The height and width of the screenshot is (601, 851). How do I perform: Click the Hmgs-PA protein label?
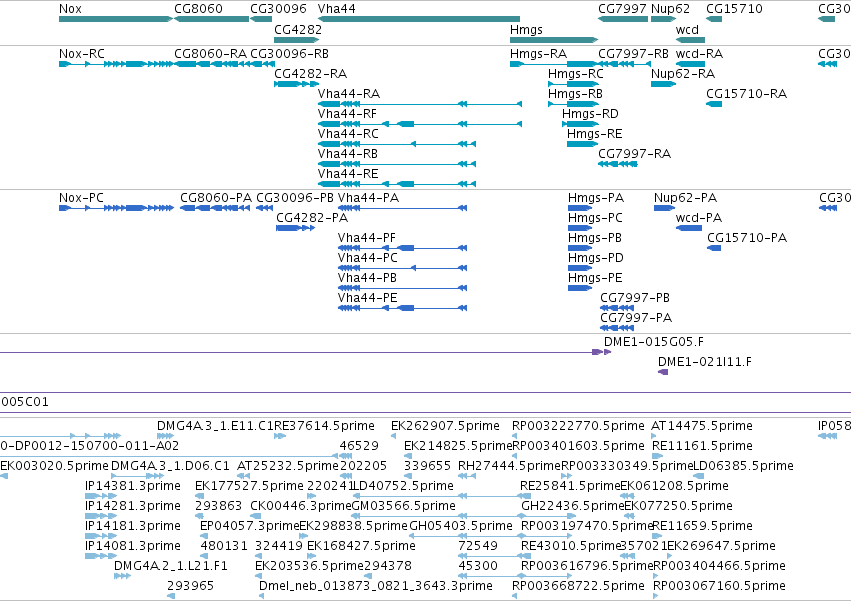pos(596,198)
